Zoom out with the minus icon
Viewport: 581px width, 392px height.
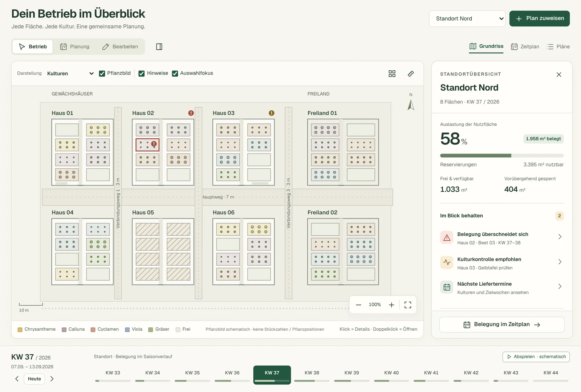point(358,305)
